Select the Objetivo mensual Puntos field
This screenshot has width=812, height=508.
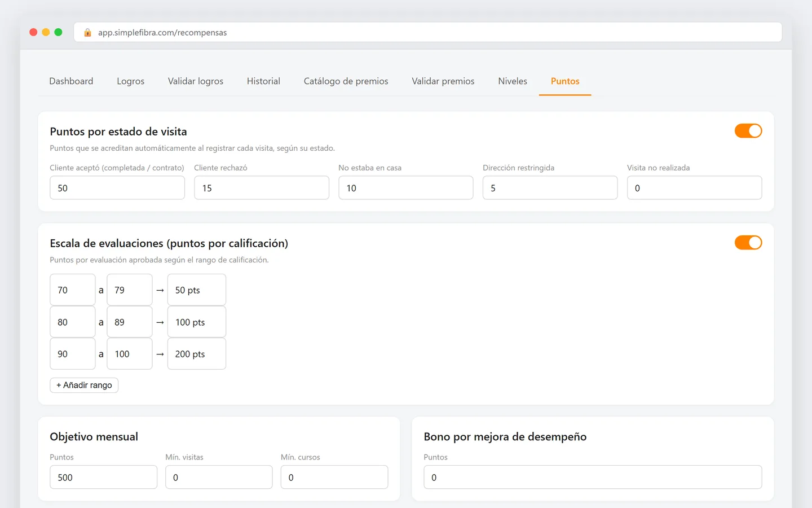pyautogui.click(x=104, y=478)
